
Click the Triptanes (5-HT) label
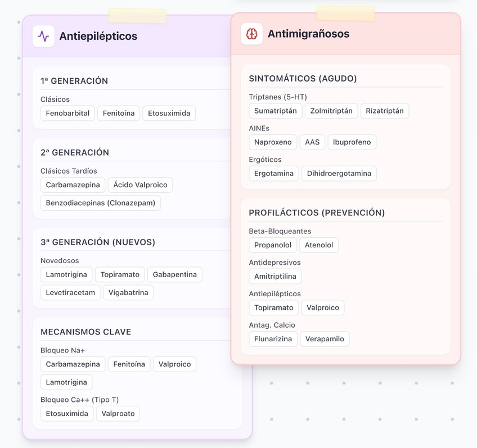point(278,97)
